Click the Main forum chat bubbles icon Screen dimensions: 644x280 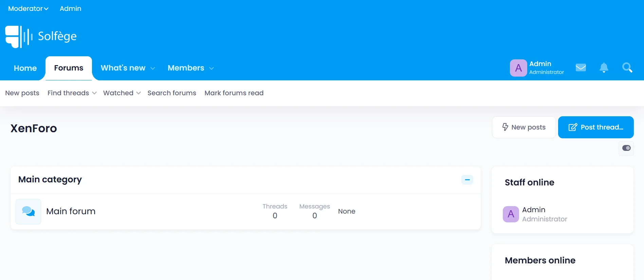click(x=28, y=212)
